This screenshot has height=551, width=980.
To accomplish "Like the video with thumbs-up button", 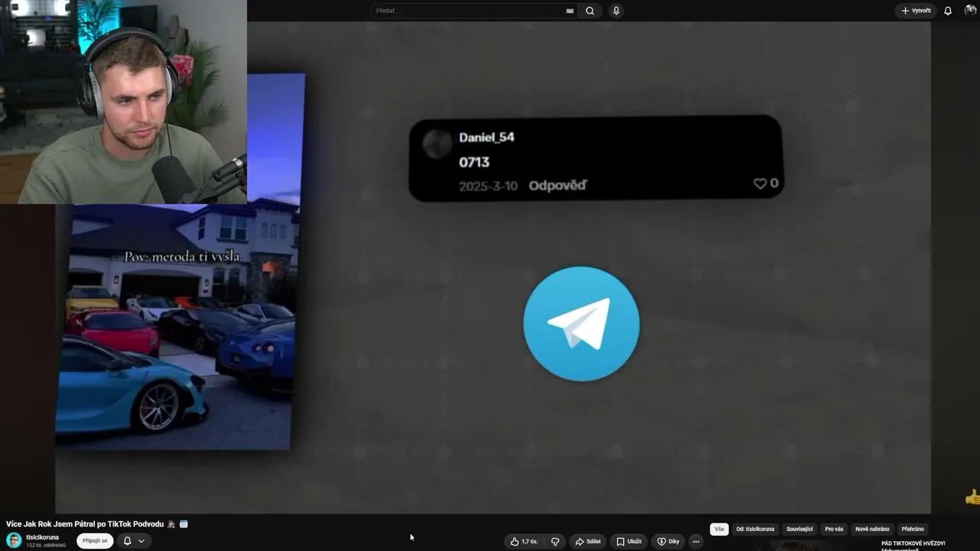I will coord(524,541).
